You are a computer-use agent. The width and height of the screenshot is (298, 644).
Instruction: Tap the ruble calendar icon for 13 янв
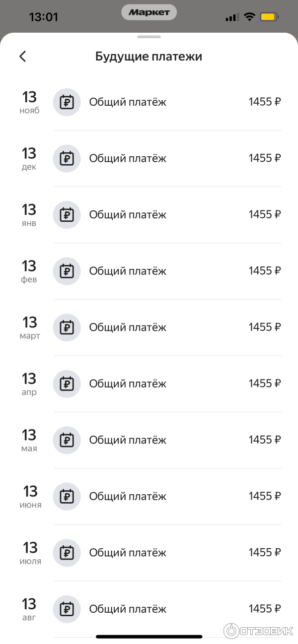click(x=67, y=214)
